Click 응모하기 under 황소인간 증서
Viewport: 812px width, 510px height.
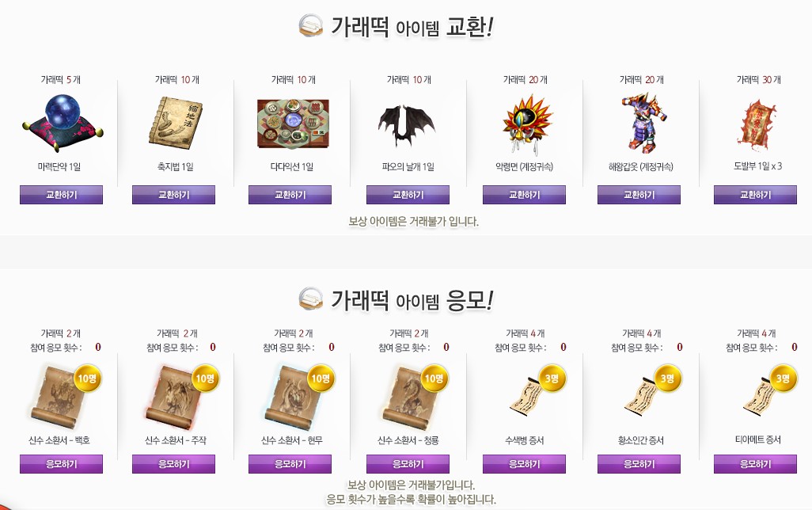[x=639, y=464]
